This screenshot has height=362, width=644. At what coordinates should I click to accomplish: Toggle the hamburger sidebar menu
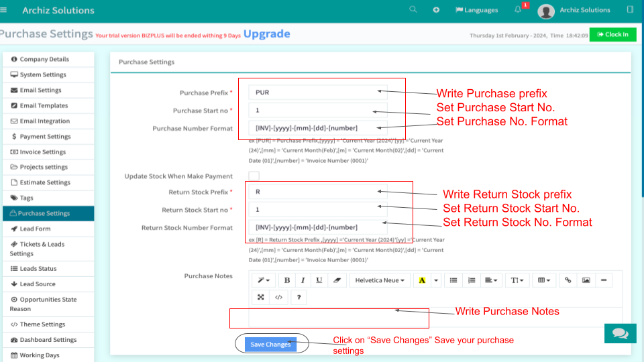[x=4, y=10]
